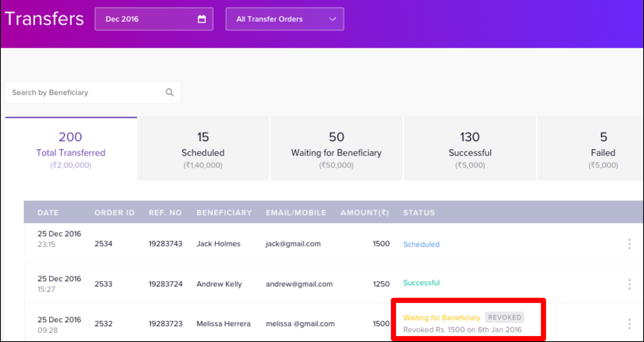
Task: Open the three-dot menu for Andrew Kelly's row
Action: point(629,284)
